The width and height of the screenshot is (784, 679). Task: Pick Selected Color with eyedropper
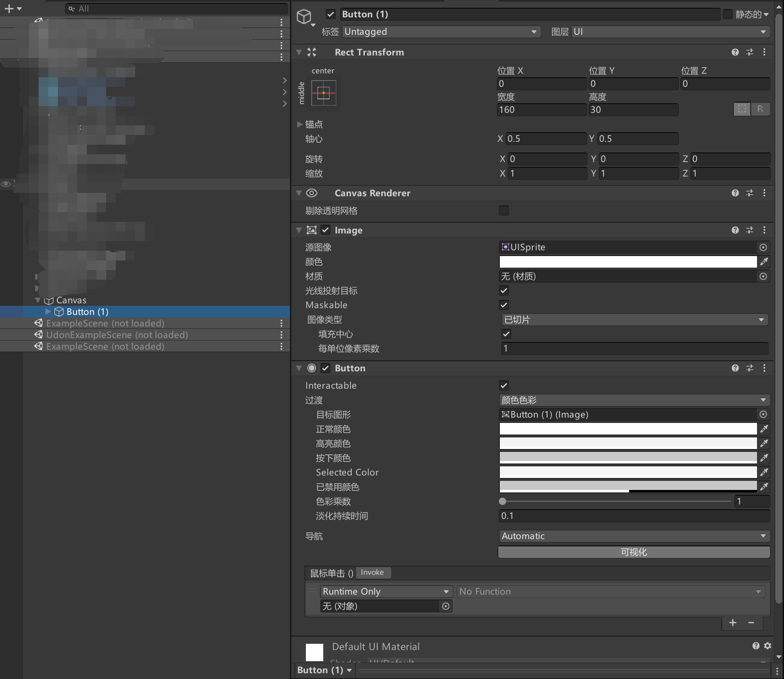coord(764,472)
